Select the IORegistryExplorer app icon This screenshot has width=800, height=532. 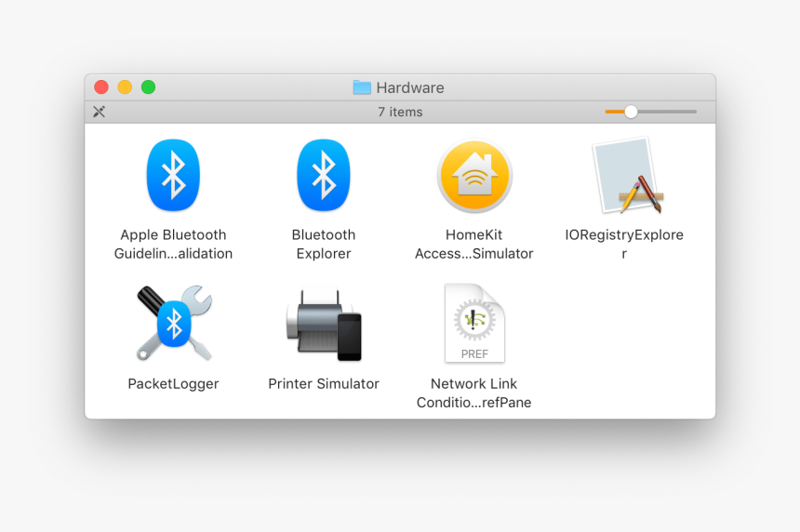628,176
